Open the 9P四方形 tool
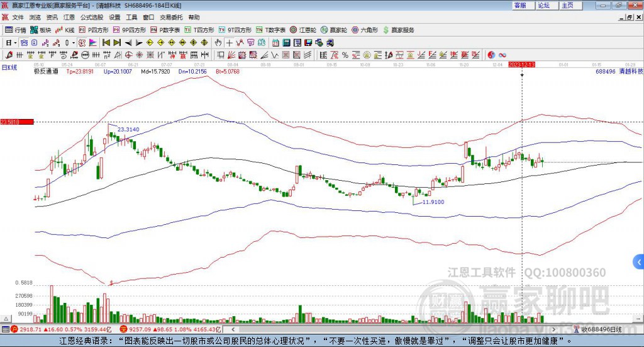The image size is (644, 347). pos(130,30)
